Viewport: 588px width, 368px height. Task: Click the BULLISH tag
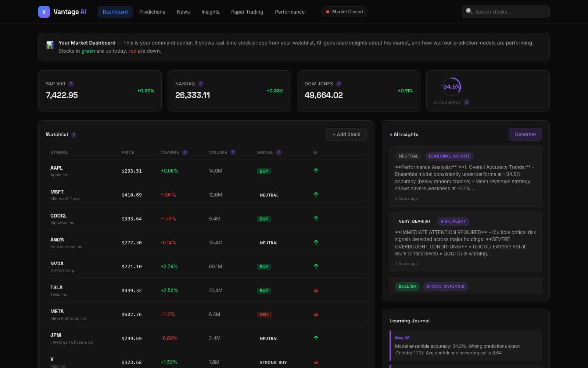408,286
